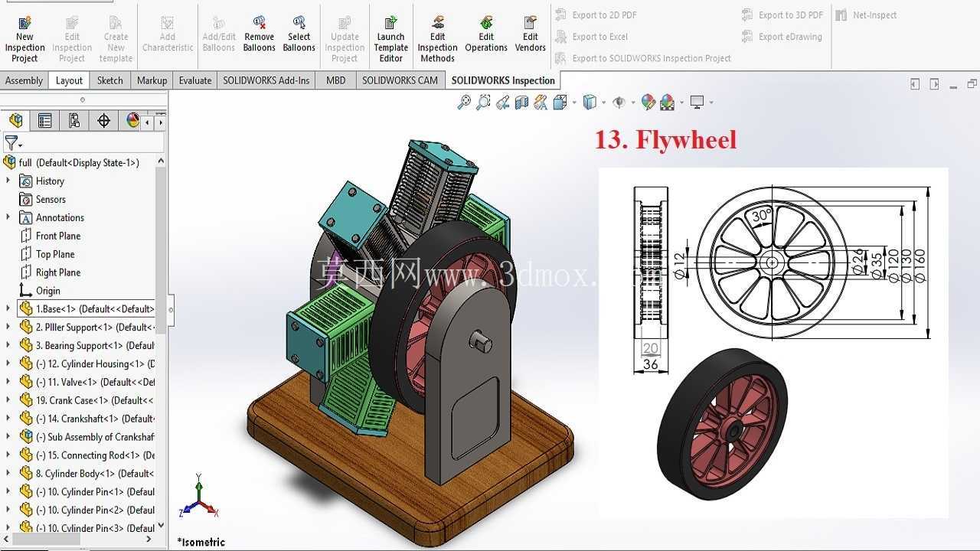The width and height of the screenshot is (980, 551).
Task: Open the PropertyManager tab icon
Action: click(45, 120)
